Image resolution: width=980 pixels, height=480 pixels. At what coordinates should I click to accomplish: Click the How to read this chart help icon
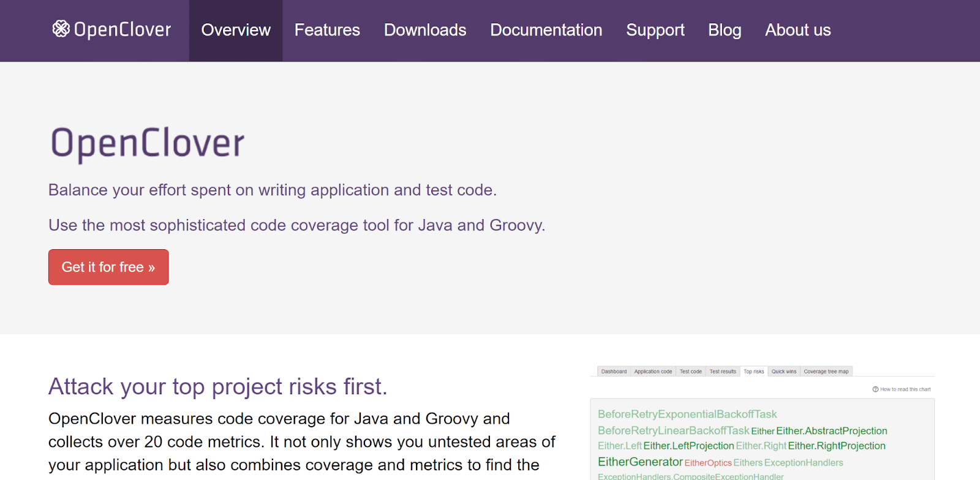click(875, 389)
